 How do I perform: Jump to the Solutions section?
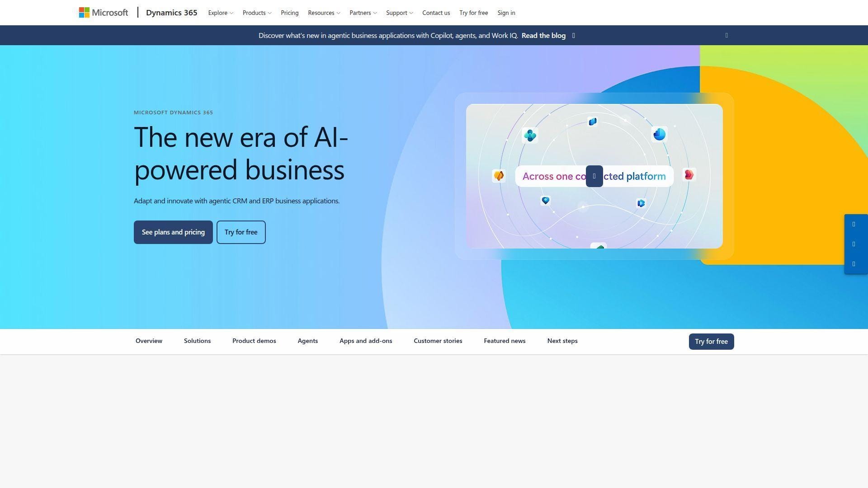click(197, 341)
